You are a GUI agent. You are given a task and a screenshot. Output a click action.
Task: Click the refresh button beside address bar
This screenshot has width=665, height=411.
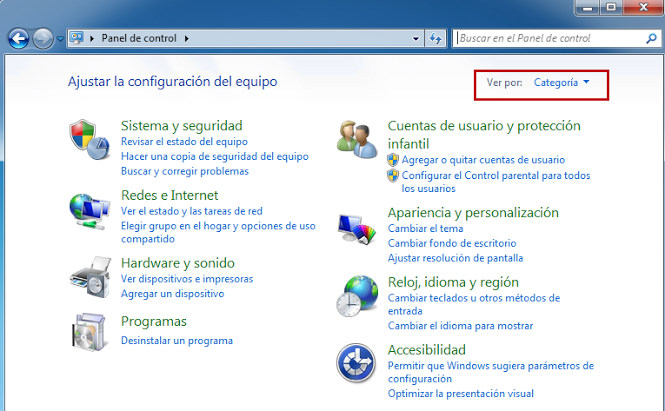coord(435,39)
